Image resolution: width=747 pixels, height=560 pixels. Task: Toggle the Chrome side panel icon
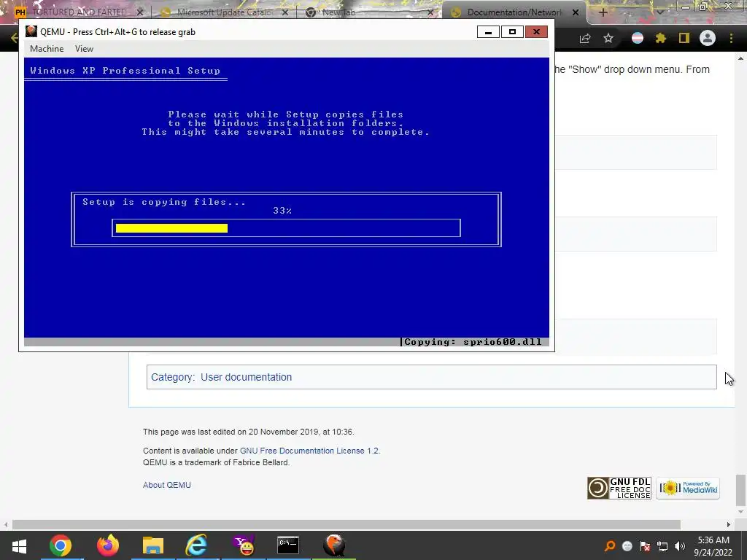coord(684,38)
